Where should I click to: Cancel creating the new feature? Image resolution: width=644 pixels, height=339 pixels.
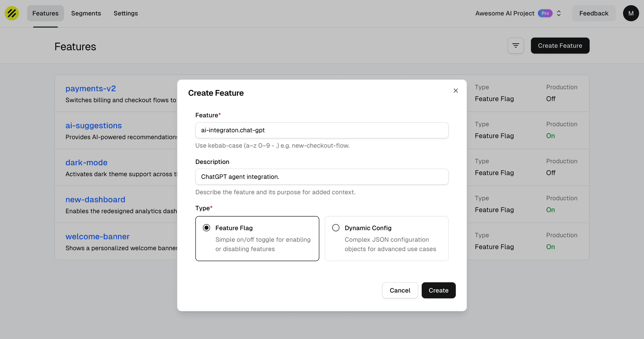400,290
